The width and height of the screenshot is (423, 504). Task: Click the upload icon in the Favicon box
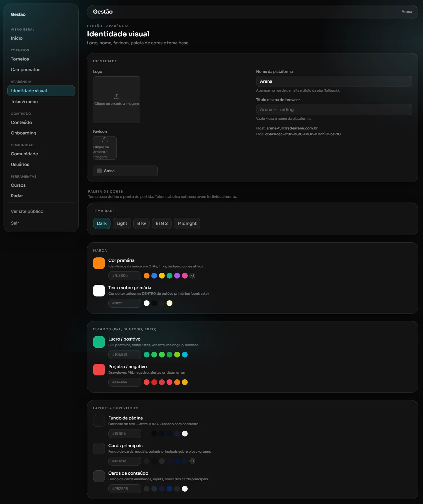tap(105, 140)
